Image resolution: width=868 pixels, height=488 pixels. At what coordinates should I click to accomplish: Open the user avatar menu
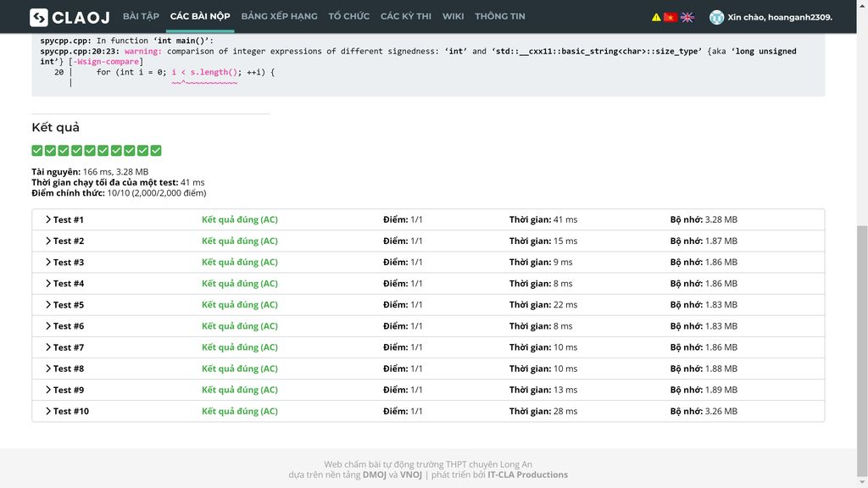716,17
